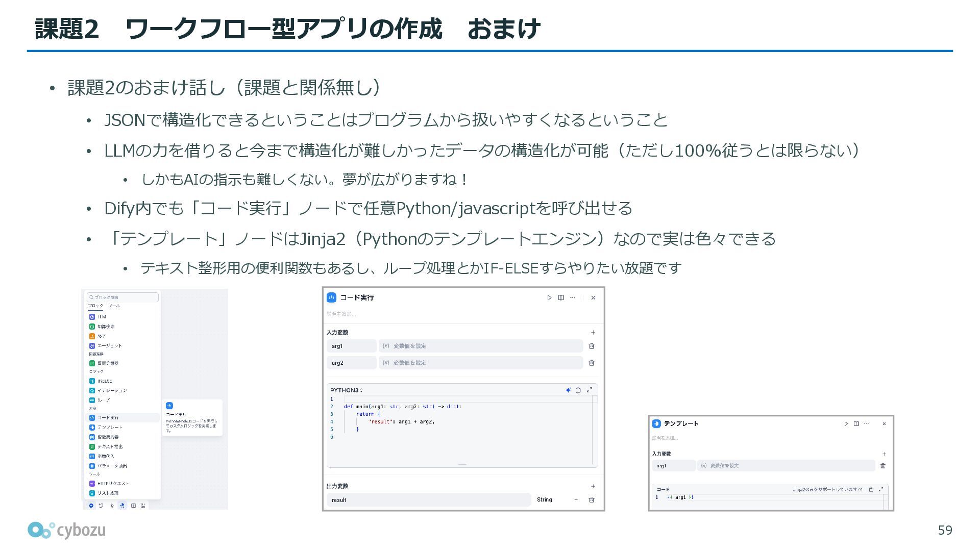This screenshot has width=980, height=551.
Task: Click the AI code generator sparkle icon
Action: [x=568, y=390]
